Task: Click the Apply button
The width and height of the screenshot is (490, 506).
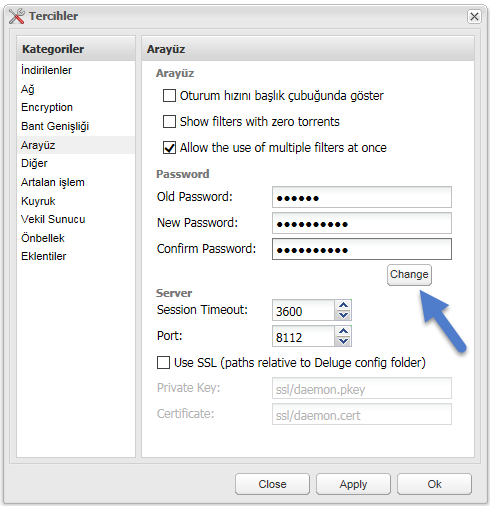Action: (353, 484)
